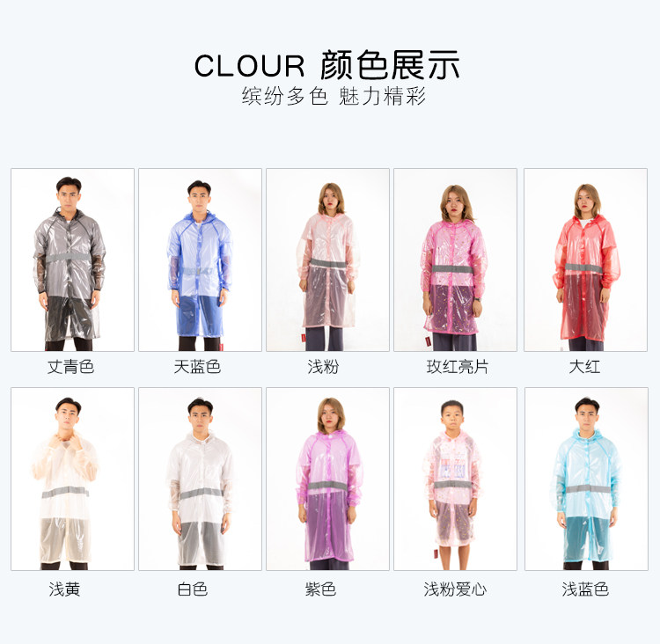Select the 浅黄 light yellow raincoat image
This screenshot has height=644, width=660.
click(72, 479)
